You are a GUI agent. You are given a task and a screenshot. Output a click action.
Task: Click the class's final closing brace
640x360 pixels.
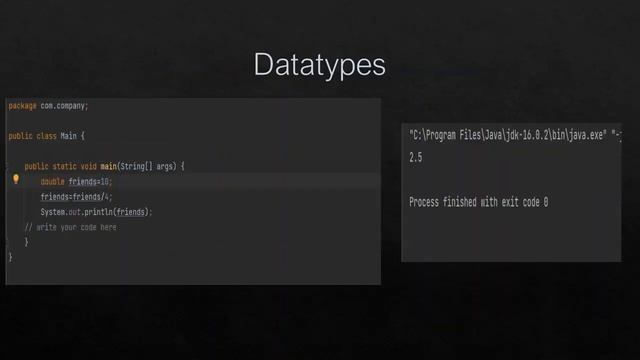click(11, 257)
